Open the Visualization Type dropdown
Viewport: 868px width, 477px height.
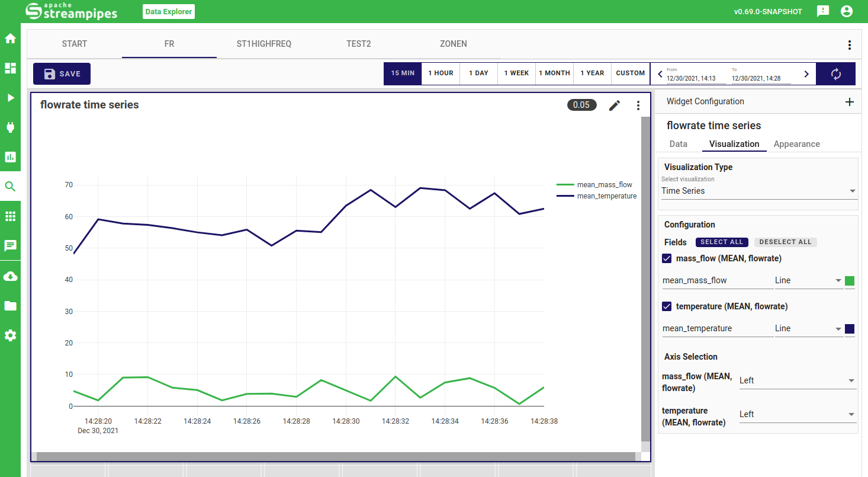(x=758, y=191)
